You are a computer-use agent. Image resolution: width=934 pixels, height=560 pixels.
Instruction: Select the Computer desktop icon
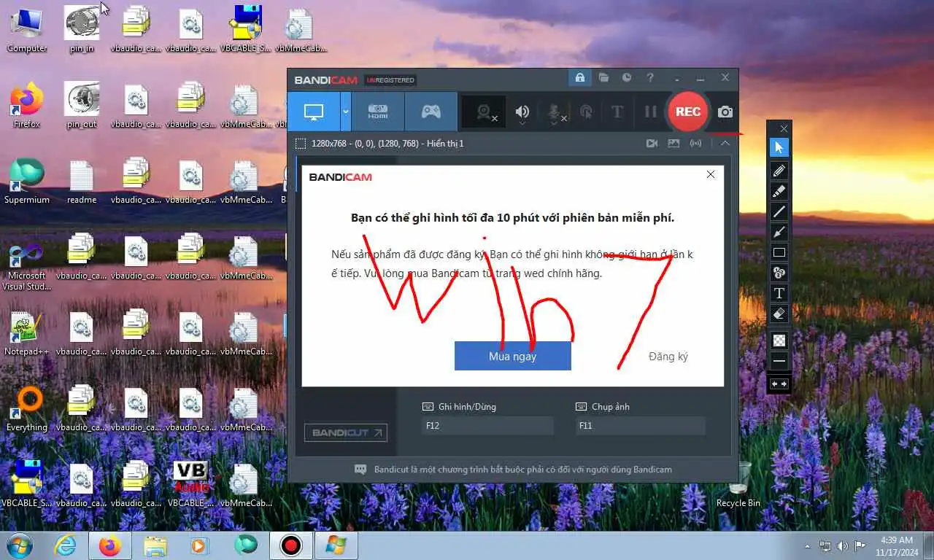[27, 29]
